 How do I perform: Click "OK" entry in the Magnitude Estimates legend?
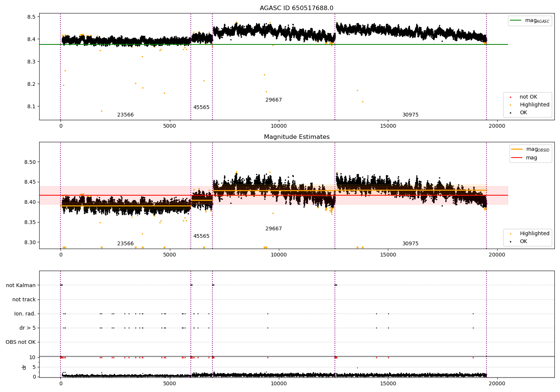523,242
